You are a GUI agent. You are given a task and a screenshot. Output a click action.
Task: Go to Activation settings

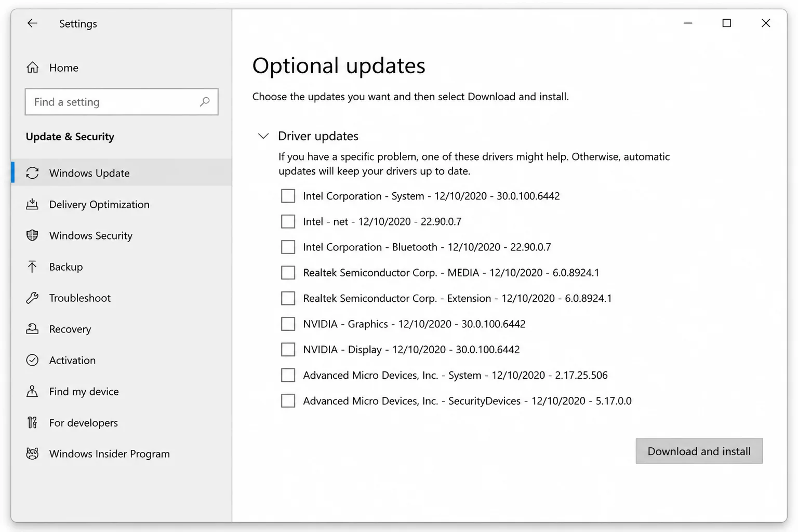pyautogui.click(x=121, y=360)
